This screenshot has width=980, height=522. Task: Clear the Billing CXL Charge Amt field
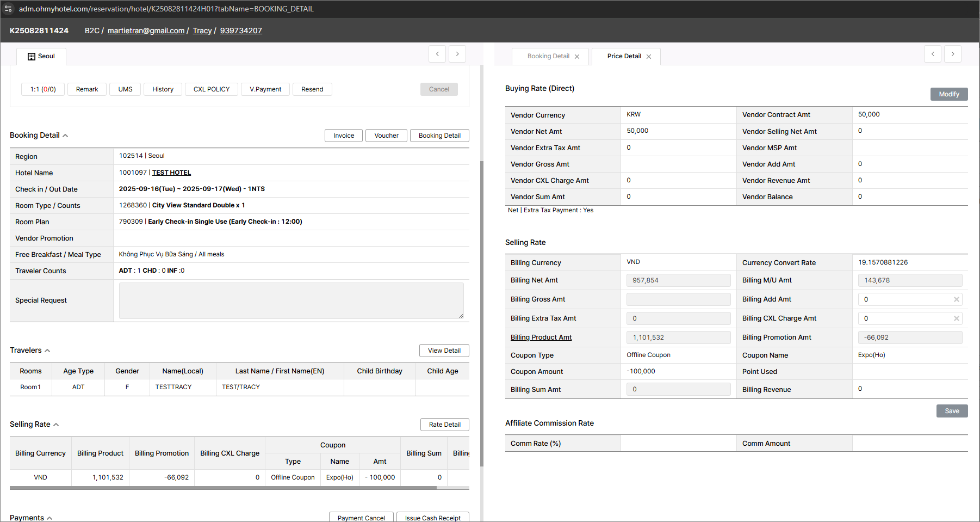[956, 318]
